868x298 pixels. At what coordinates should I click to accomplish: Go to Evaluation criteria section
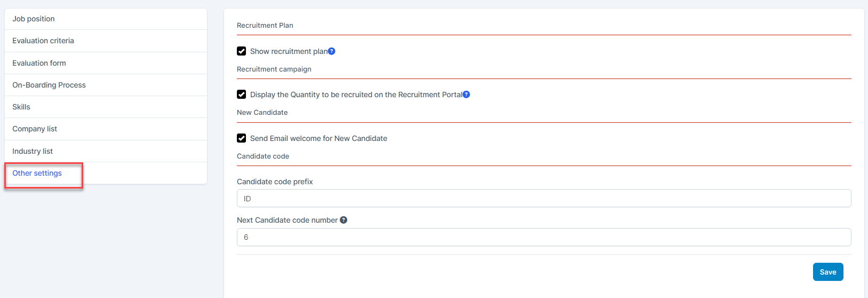[43, 41]
